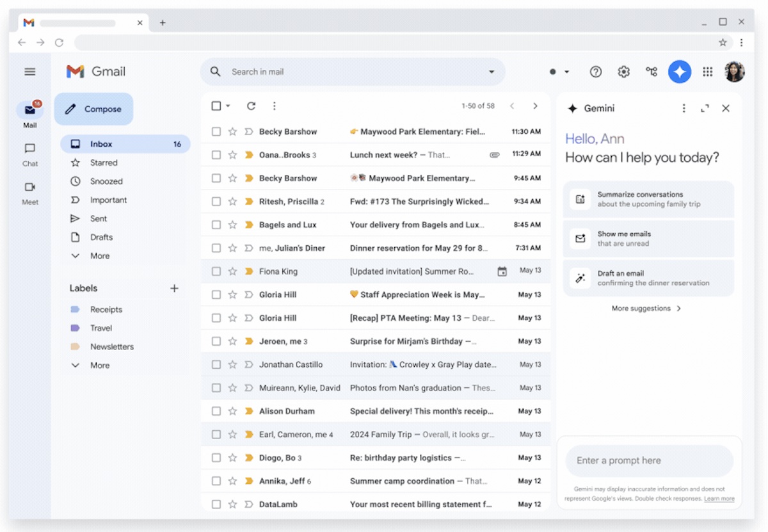Tick the select-all checkbox above the message list
The image size is (768, 532).
tap(216, 106)
